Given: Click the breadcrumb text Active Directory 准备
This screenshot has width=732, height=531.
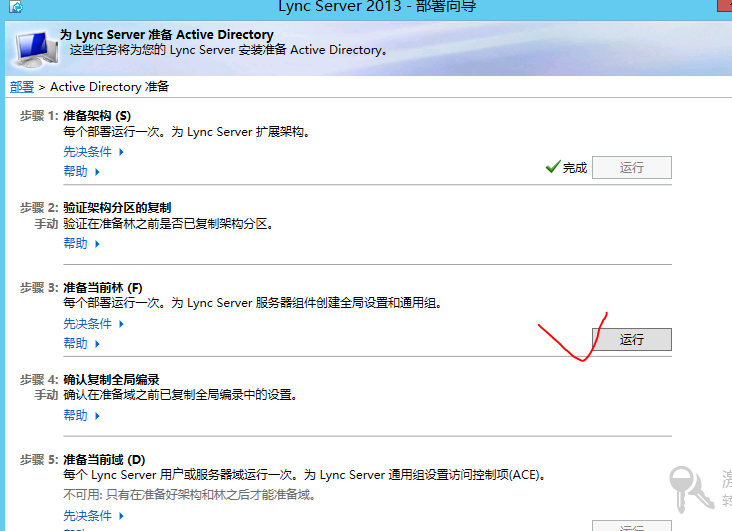Looking at the screenshot, I should pyautogui.click(x=110, y=87).
